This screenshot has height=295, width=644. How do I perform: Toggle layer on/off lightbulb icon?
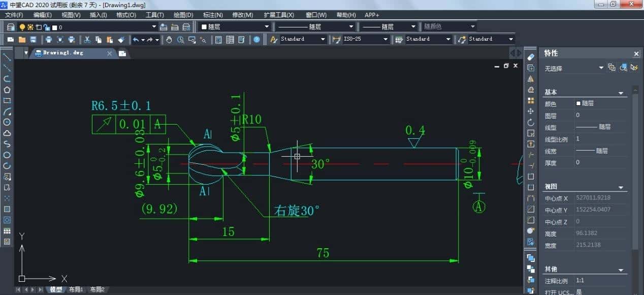click(x=22, y=27)
